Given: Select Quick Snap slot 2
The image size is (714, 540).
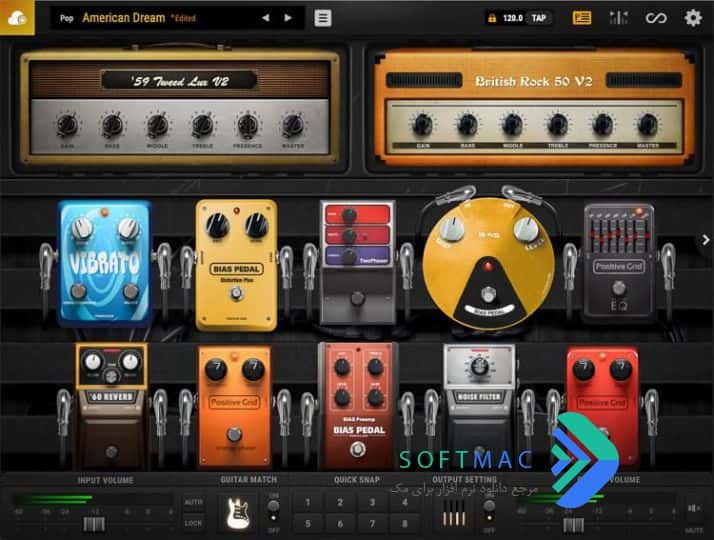Looking at the screenshot, I should coord(340,503).
